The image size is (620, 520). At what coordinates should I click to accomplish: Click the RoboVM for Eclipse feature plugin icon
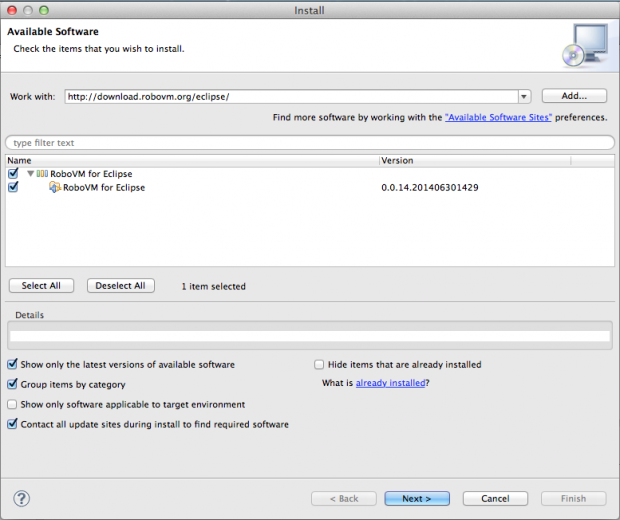[x=55, y=187]
